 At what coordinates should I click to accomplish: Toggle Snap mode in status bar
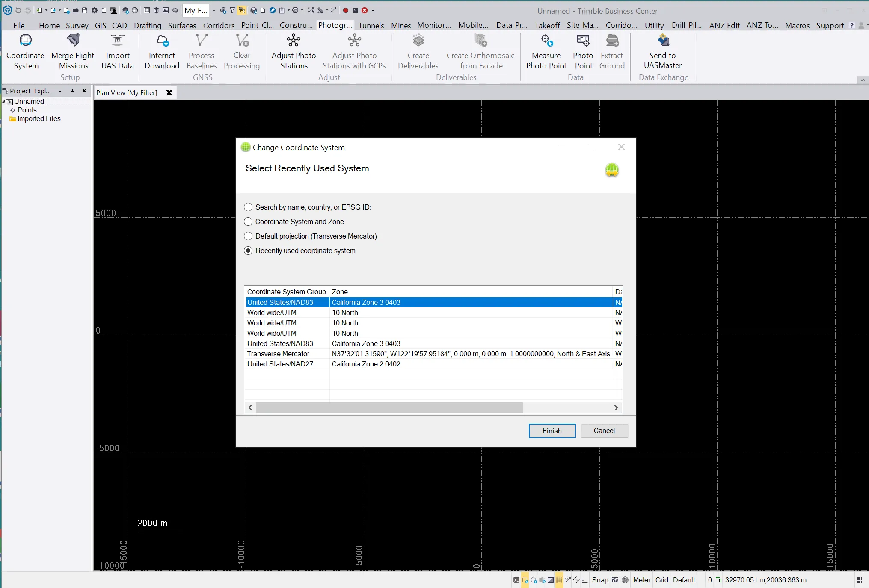point(600,580)
